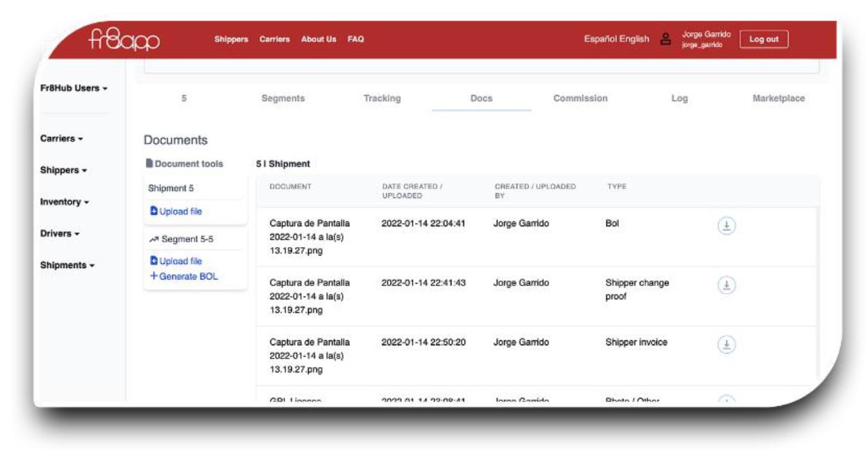This screenshot has width=868, height=451.
Task: Upload file for Segment 5-5
Action: [x=176, y=262]
